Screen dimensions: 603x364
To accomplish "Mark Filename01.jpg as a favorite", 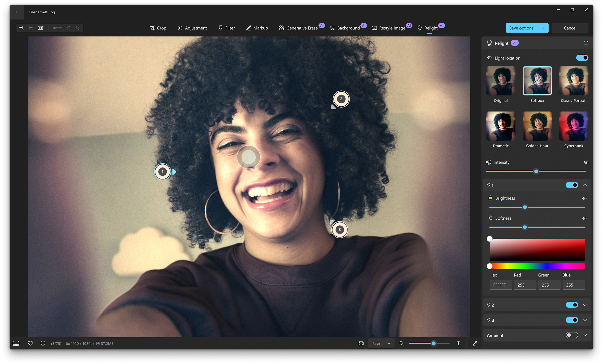I will click(30, 343).
